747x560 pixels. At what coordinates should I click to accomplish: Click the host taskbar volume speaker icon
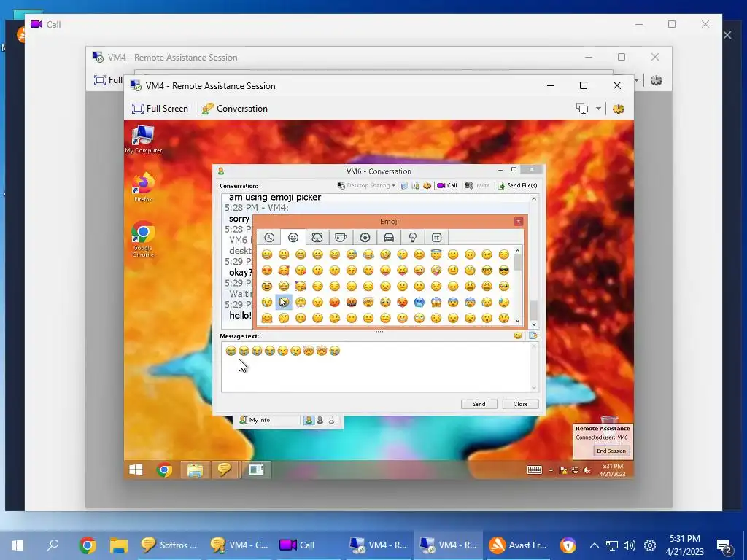coord(630,545)
